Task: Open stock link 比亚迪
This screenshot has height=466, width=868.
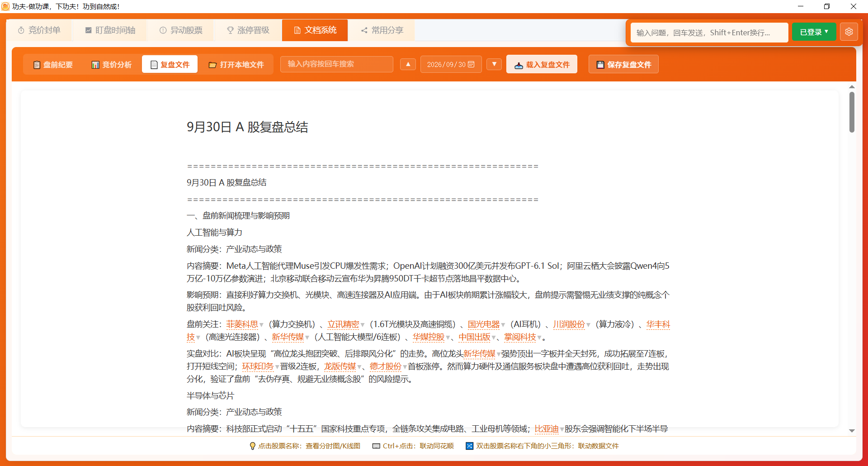Action: (547, 429)
